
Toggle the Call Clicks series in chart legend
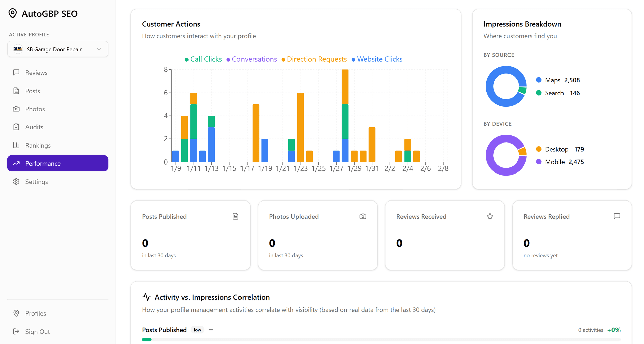click(203, 59)
